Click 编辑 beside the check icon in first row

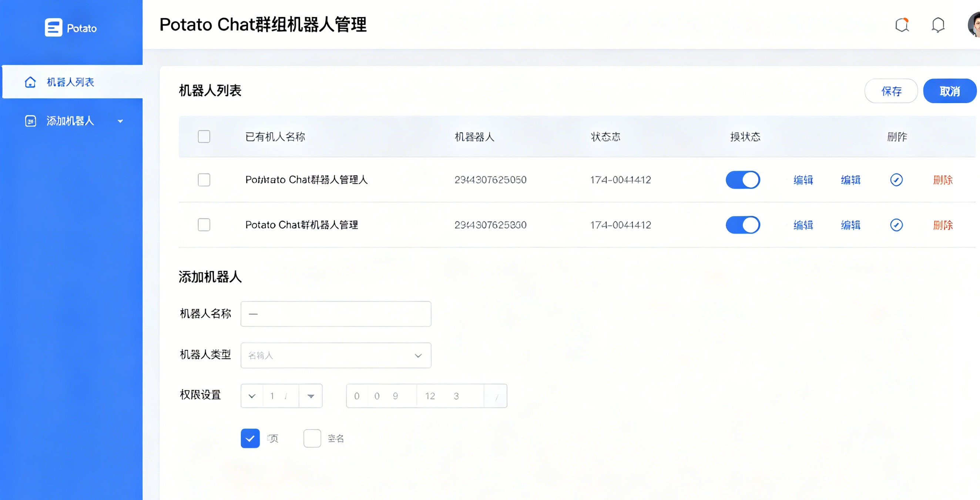click(850, 180)
